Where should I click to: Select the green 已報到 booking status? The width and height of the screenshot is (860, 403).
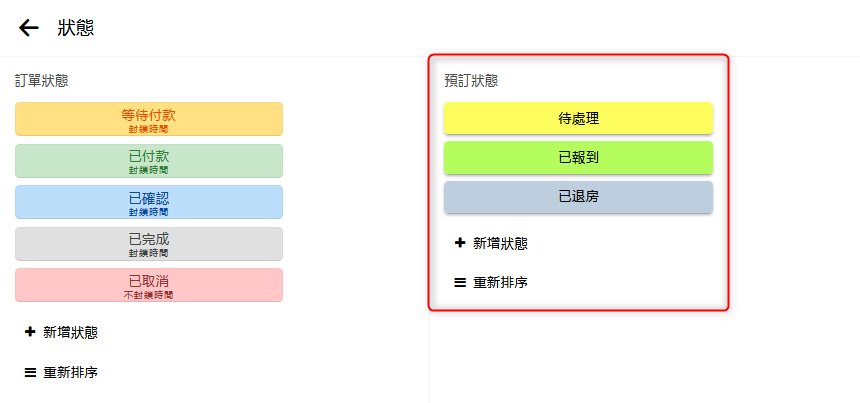click(578, 158)
